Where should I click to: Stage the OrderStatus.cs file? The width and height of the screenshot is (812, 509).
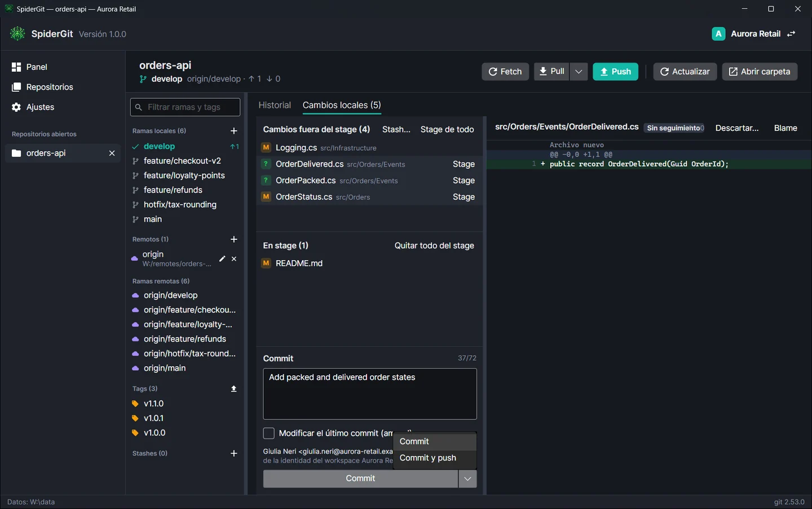[x=464, y=197]
